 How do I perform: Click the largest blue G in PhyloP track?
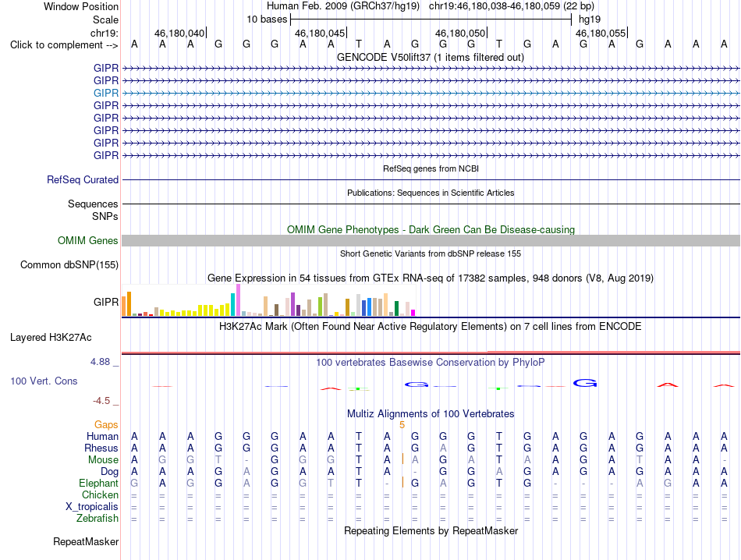point(585,383)
